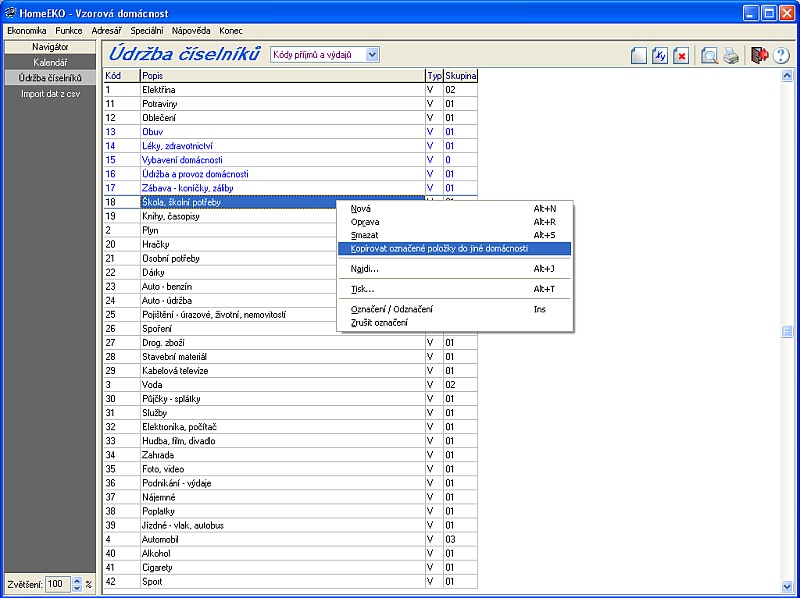Image resolution: width=800 pixels, height=598 pixels.
Task: Increase zoom with the Zvětšení up arrow
Action: coord(78,579)
